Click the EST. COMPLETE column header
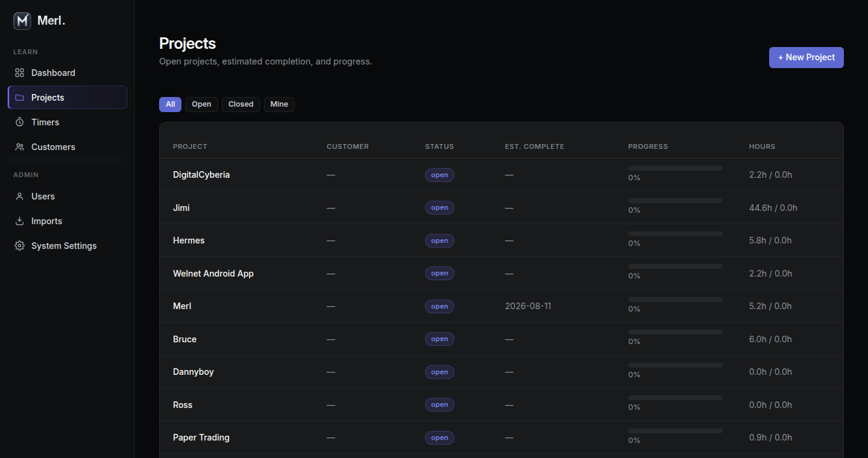The height and width of the screenshot is (458, 868). pyautogui.click(x=535, y=146)
